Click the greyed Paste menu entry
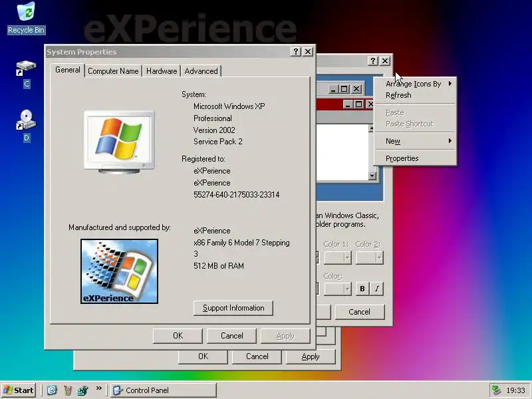 [x=415, y=112]
